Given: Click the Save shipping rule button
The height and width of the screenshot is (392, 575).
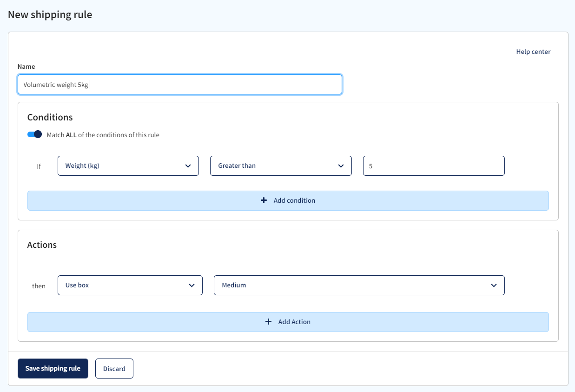Looking at the screenshot, I should (x=53, y=368).
